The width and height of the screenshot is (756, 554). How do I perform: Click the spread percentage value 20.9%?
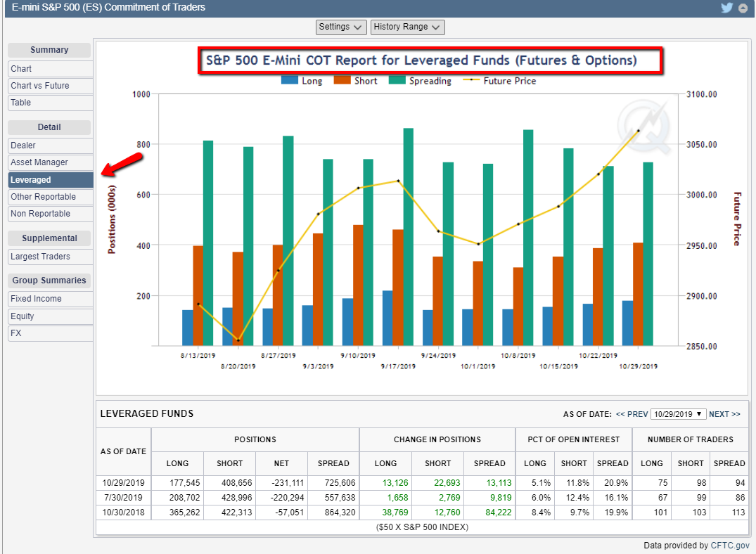(616, 482)
